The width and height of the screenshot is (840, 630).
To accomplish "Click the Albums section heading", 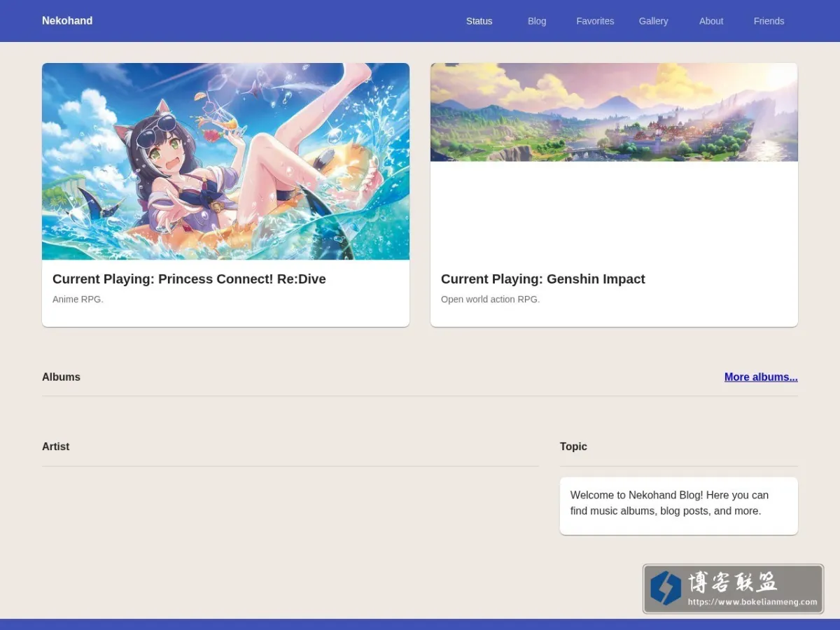I will [x=61, y=377].
